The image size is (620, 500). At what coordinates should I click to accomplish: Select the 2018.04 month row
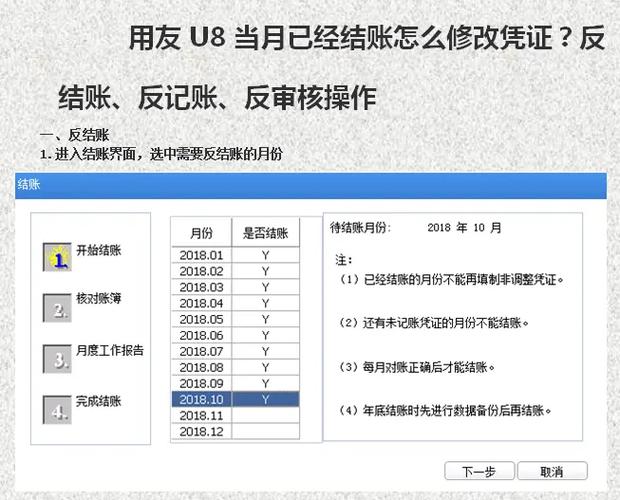[235, 303]
